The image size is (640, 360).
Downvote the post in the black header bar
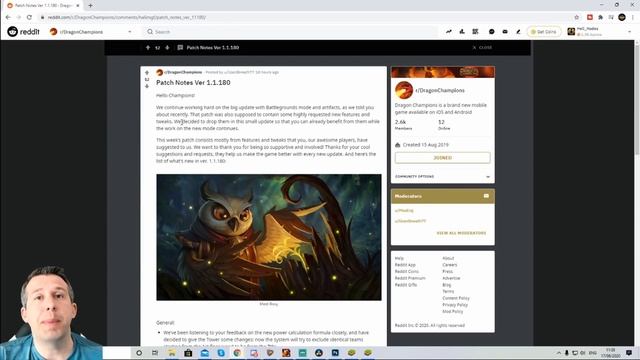click(x=167, y=47)
